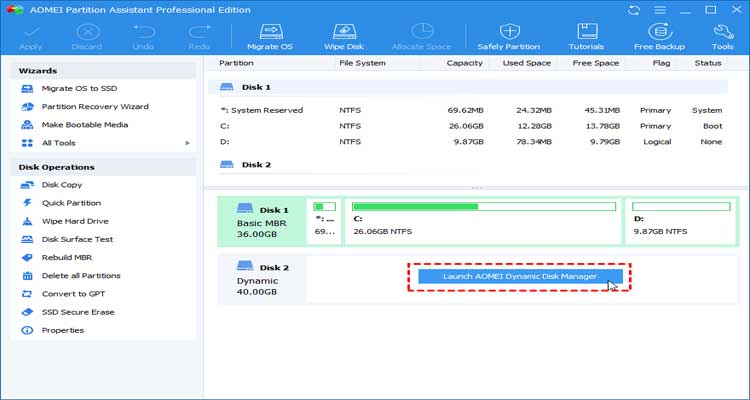Select the D: 9.87GB NTFS partition block
Screen dimensions: 750x400
tap(681, 222)
